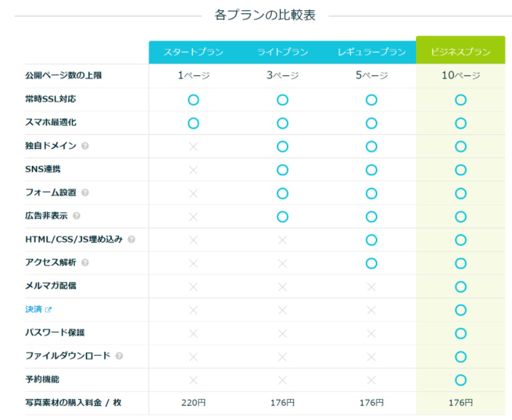The height and width of the screenshot is (420, 512).
Task: Click circle for アクセス解析 in レギュラープラン
Action: [371, 263]
